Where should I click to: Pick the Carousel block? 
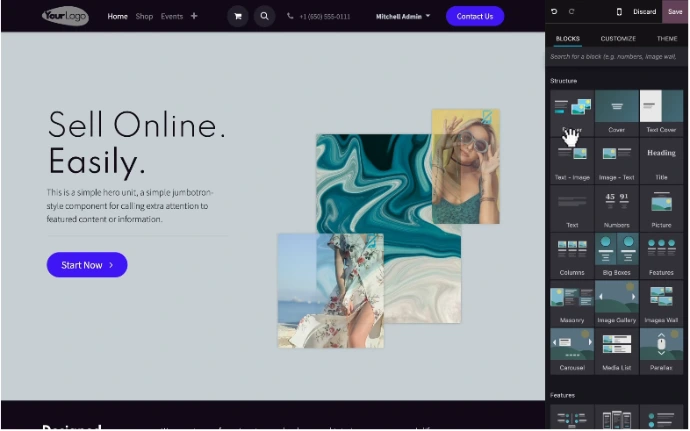pyautogui.click(x=572, y=349)
